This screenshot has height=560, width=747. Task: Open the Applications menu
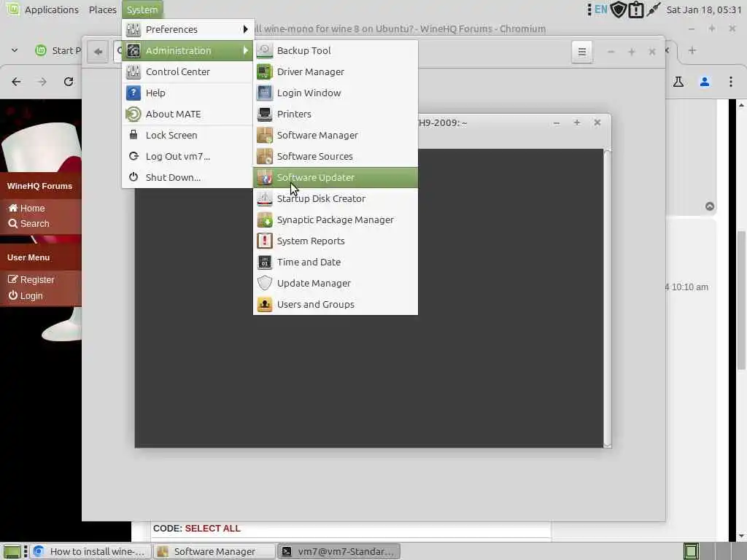52,9
